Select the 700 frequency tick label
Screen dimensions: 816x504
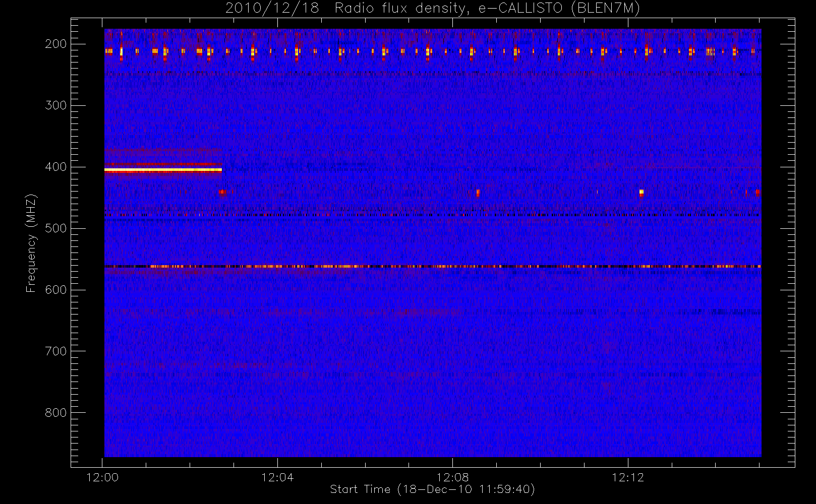56,351
